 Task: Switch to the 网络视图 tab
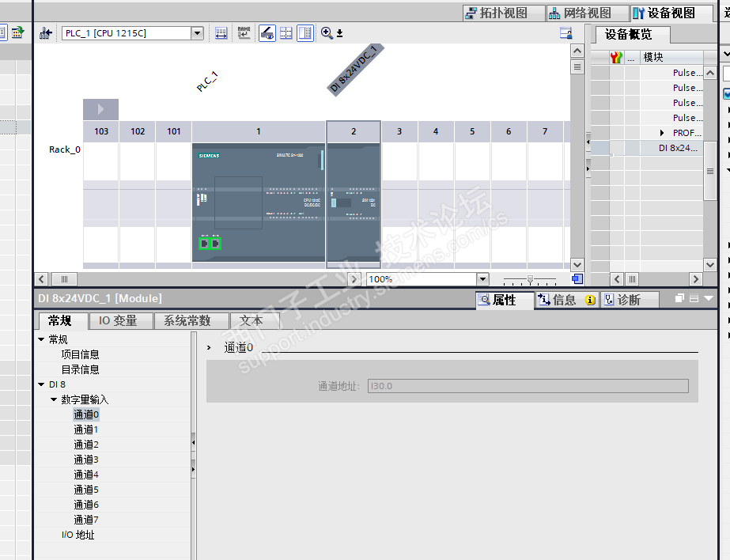pos(588,13)
